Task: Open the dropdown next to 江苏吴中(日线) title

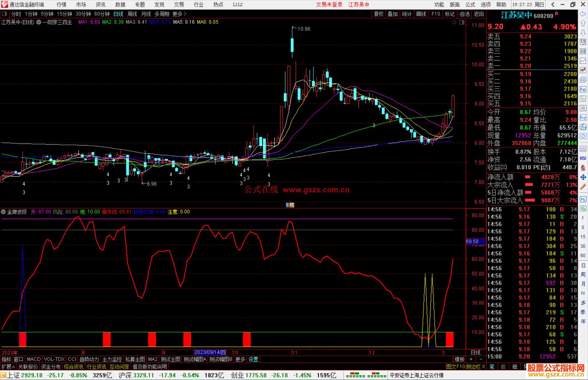Action: point(39,22)
